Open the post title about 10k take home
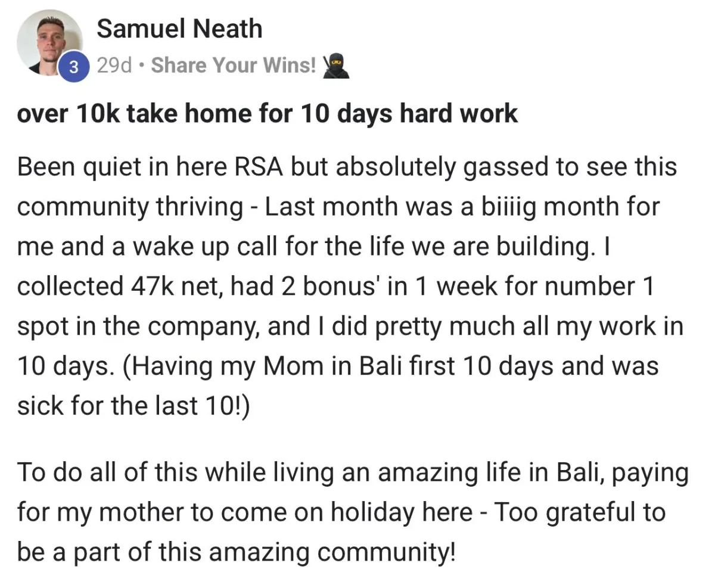This screenshot has height=588, width=715. click(x=267, y=113)
